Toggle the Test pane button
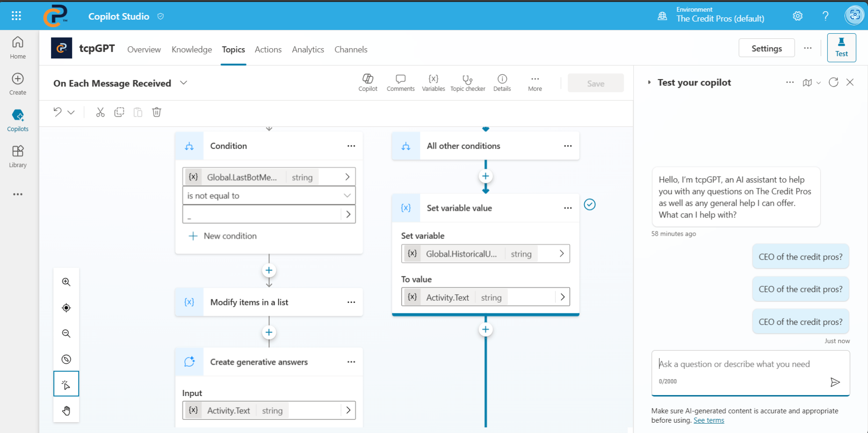This screenshot has width=868, height=433. coord(841,48)
